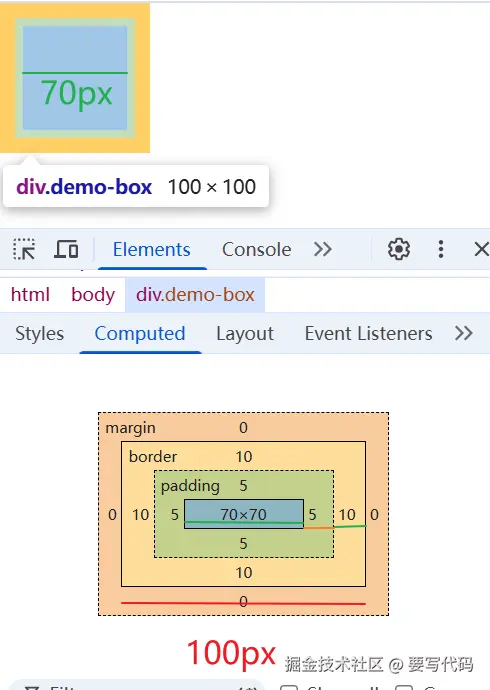Open DevTools settings gear
The image size is (490, 690).
(399, 249)
